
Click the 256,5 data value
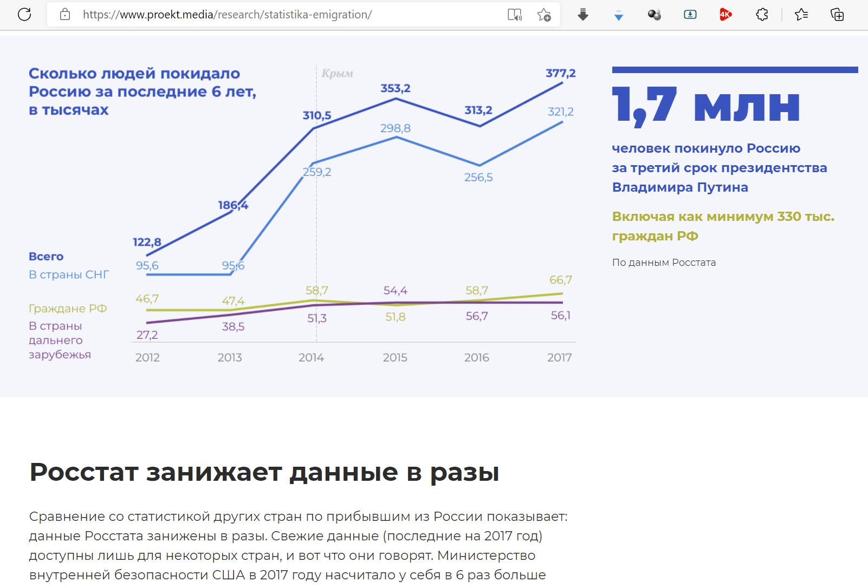tap(478, 178)
